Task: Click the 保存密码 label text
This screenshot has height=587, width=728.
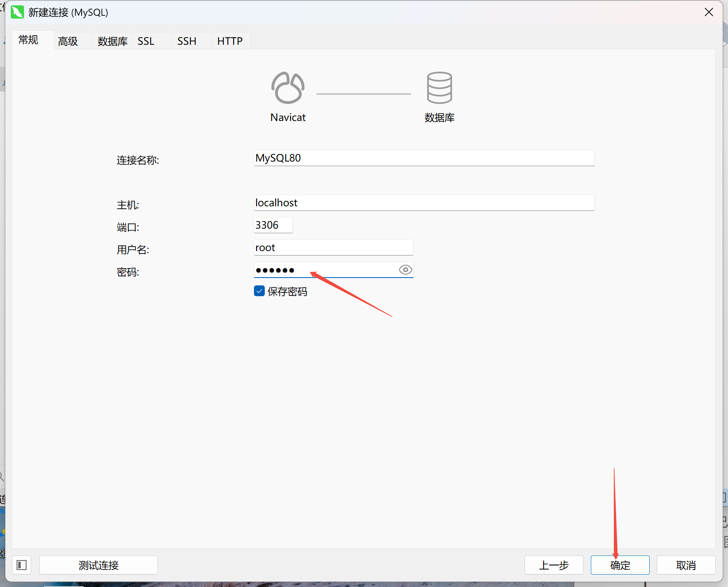Action: pyautogui.click(x=288, y=292)
